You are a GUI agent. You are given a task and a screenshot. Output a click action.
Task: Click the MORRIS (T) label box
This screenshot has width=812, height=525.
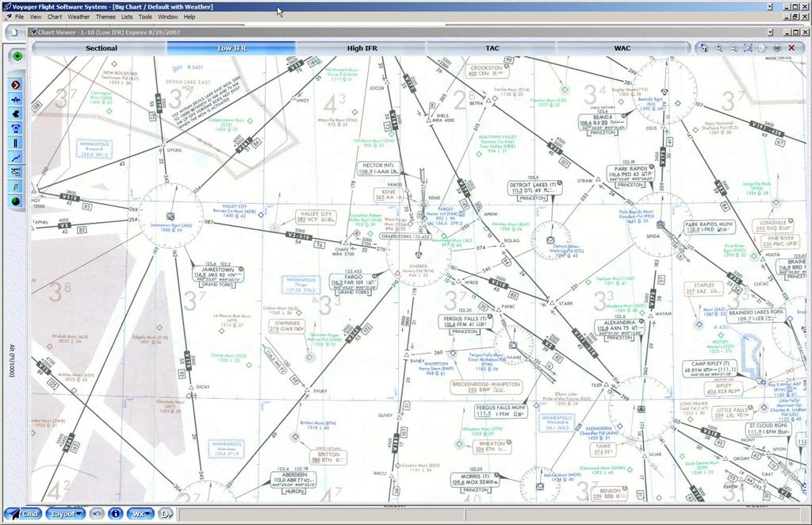coord(474,480)
